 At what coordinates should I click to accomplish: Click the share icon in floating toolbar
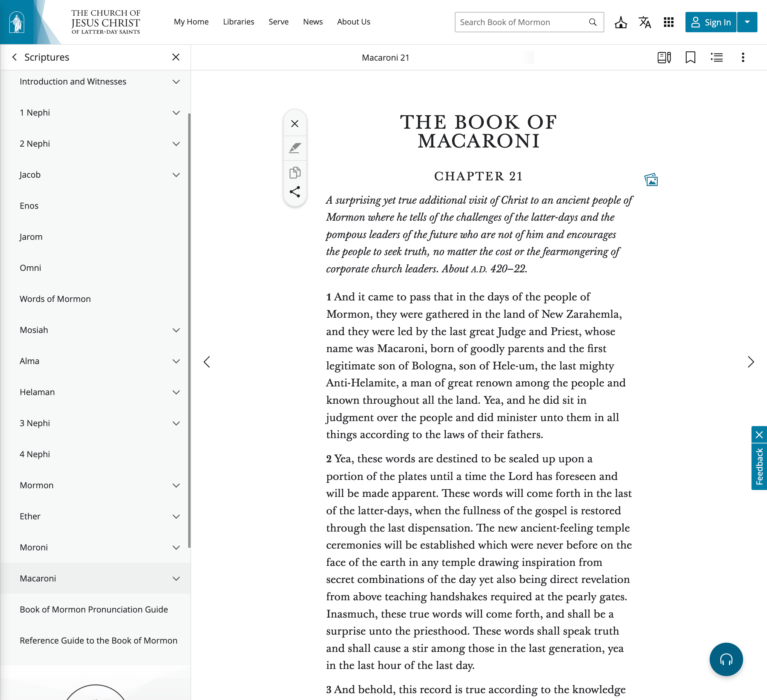point(294,192)
